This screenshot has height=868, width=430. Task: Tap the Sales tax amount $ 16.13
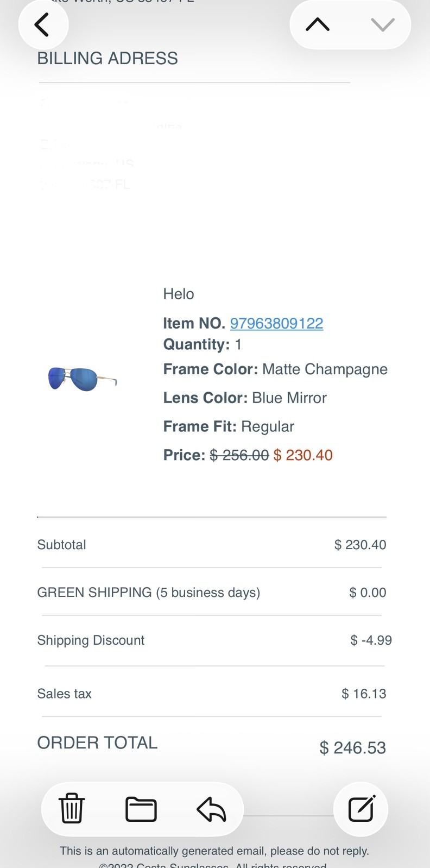point(364,694)
